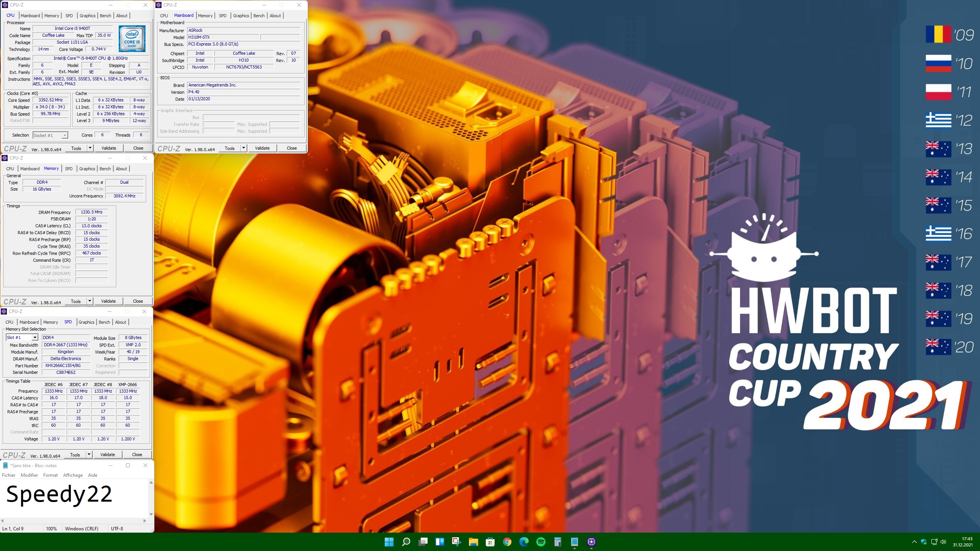Select the CPU tab in the Memory window
Image resolution: width=980 pixels, height=551 pixels.
(10, 169)
